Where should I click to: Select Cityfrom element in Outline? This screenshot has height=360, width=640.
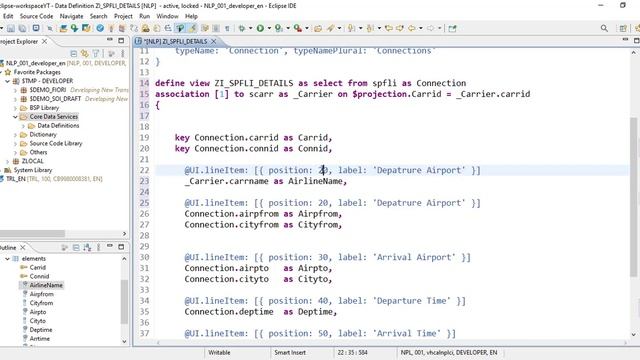click(41, 303)
